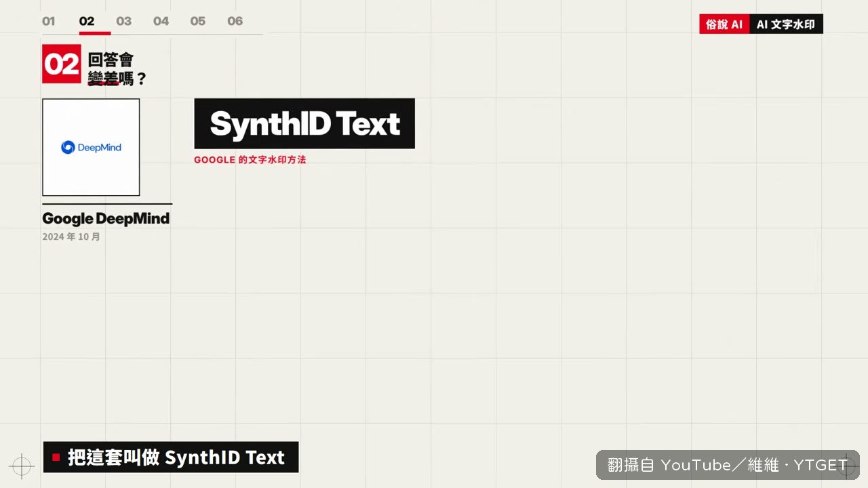Click the AI 文字水印 black tag
This screenshot has width=868, height=488.
pyautogui.click(x=787, y=24)
